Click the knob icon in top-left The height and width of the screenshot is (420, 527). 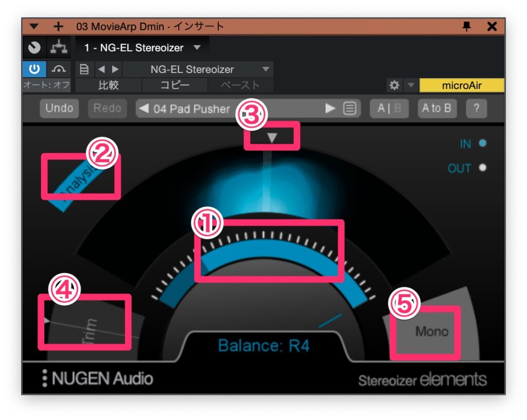[34, 48]
